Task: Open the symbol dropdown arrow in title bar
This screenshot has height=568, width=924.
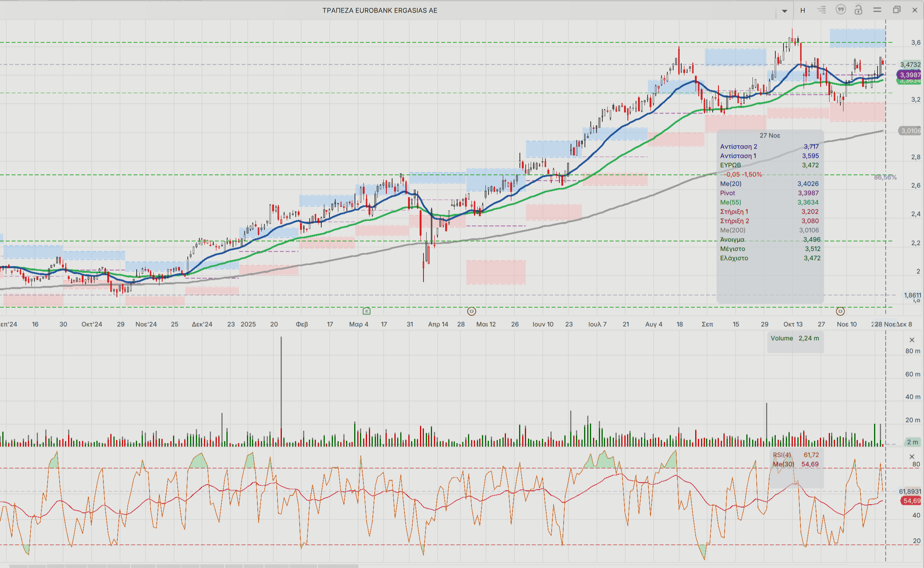Action: pos(784,11)
